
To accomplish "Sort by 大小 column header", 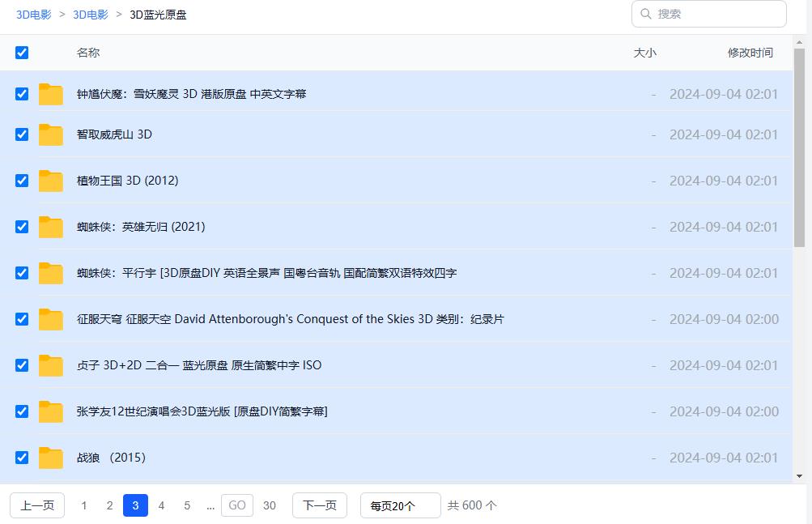I will click(644, 53).
